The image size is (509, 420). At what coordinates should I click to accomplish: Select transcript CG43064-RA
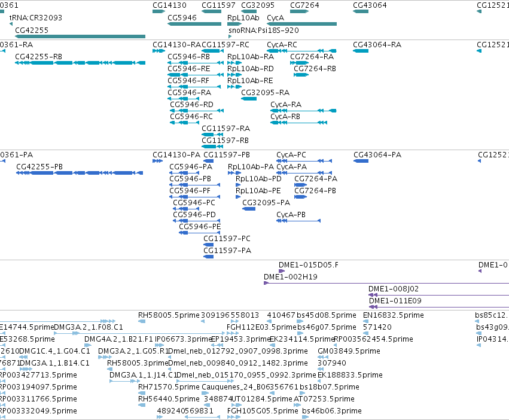tap(361, 51)
